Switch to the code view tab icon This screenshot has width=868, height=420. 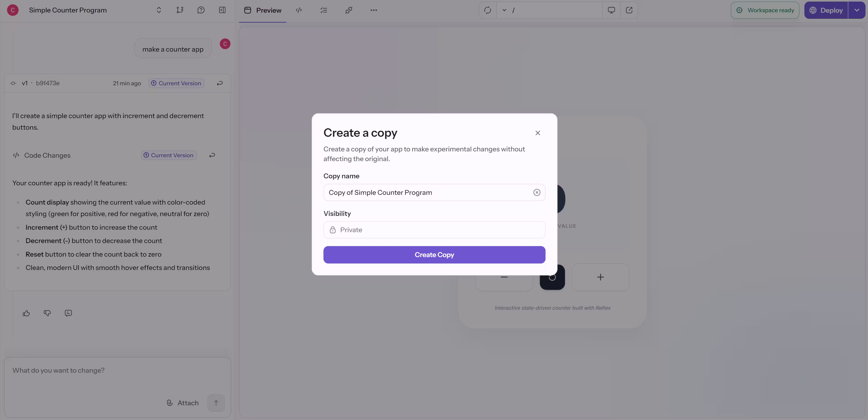coord(299,10)
